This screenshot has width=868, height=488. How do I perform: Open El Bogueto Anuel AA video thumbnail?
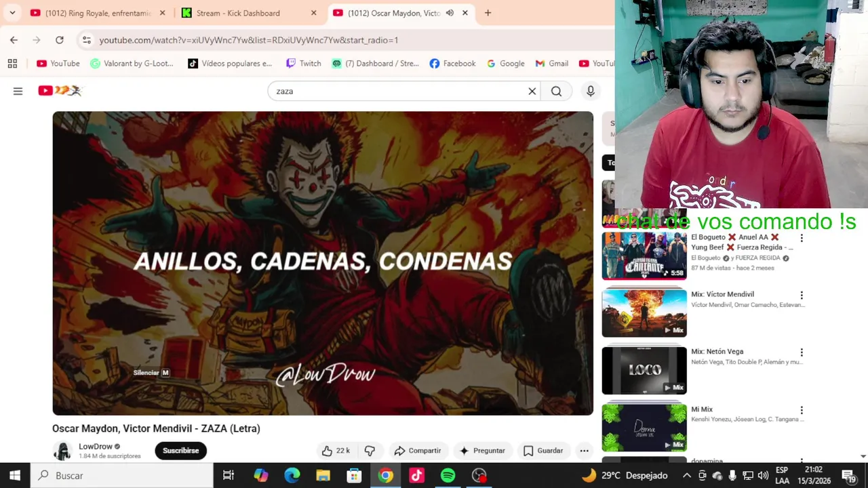click(644, 256)
